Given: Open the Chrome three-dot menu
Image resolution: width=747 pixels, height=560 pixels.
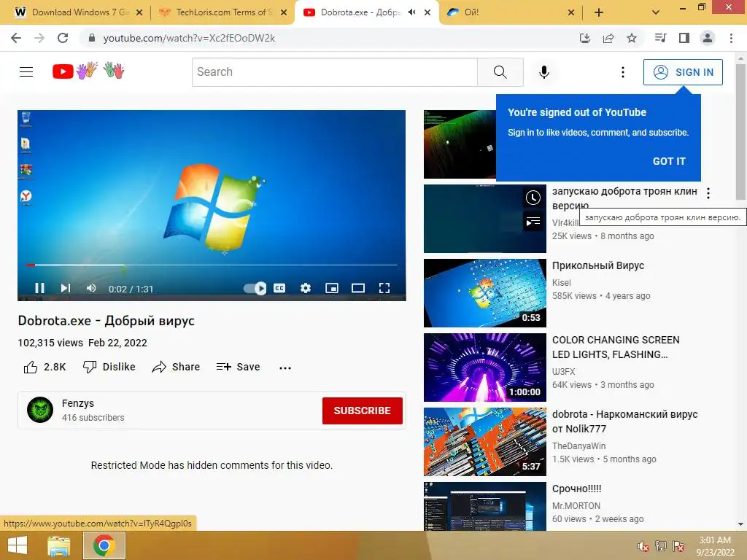Looking at the screenshot, I should (x=731, y=38).
